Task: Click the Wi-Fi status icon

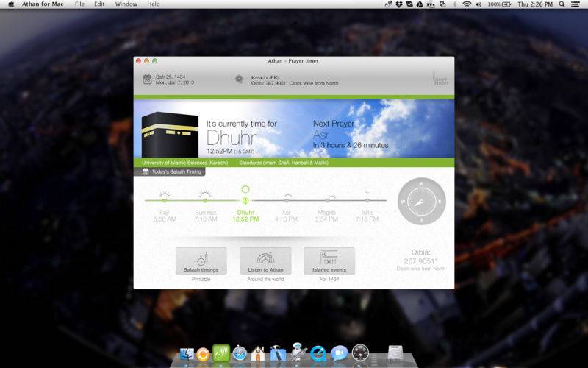Action: coord(467,4)
